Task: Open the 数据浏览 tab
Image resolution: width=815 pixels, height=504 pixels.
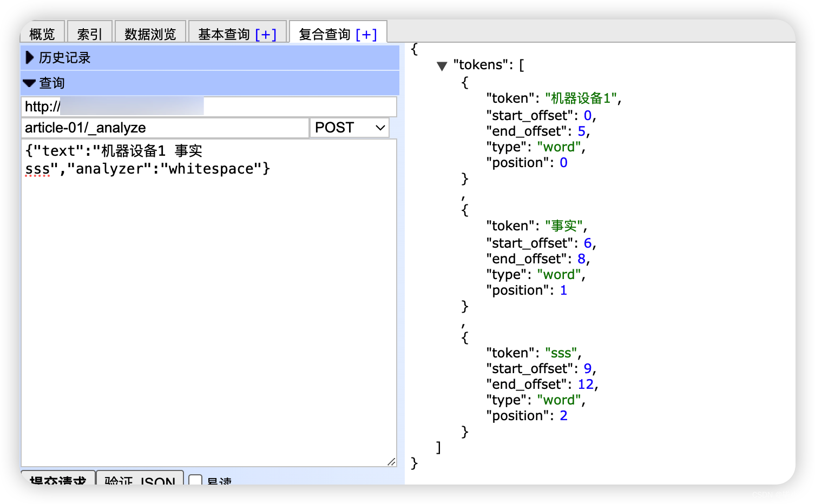Action: 150,34
